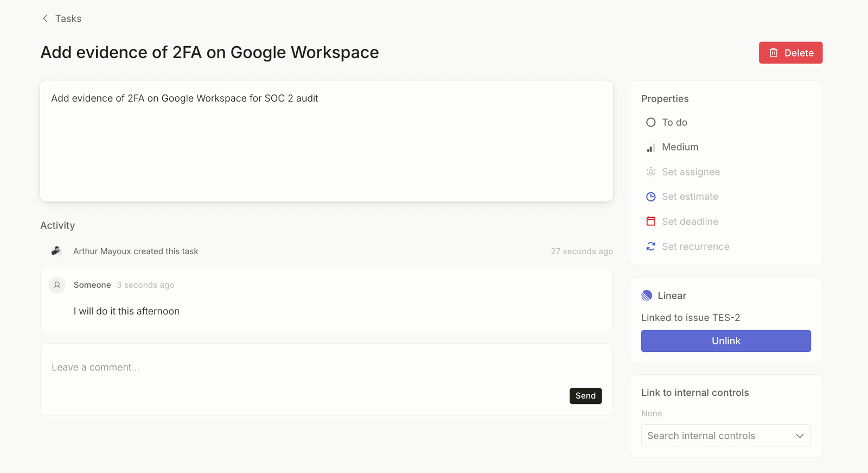
Task: Open the Search internal controls dropdown
Action: click(x=726, y=436)
